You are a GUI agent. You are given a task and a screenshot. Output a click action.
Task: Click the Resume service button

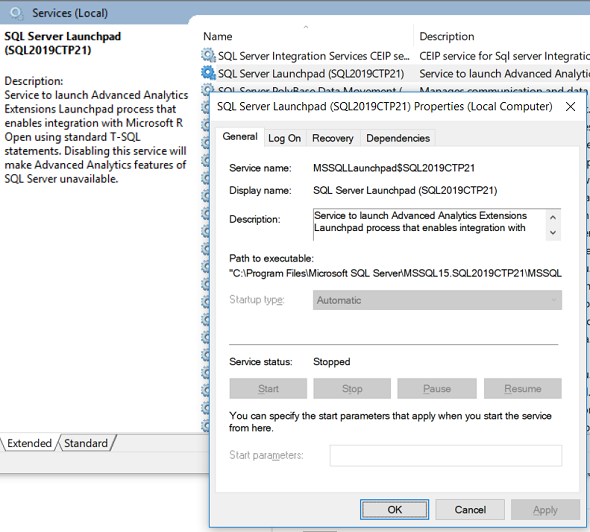523,389
